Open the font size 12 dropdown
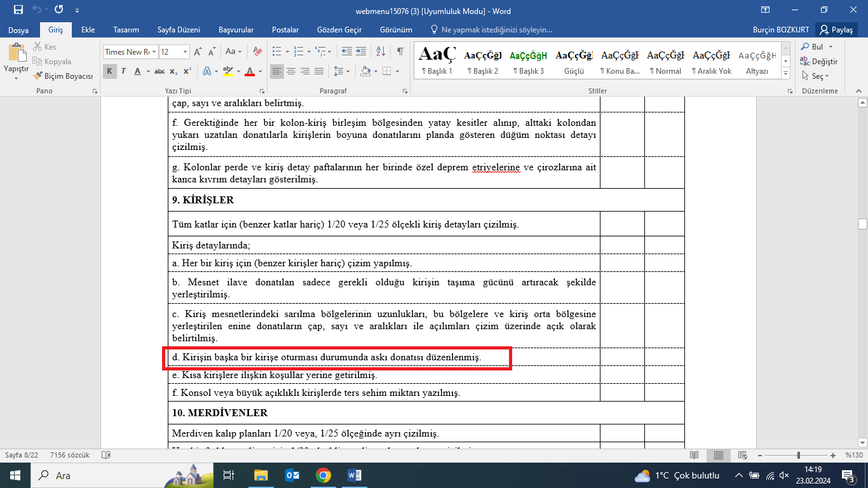This screenshot has height=488, width=868. tap(186, 52)
